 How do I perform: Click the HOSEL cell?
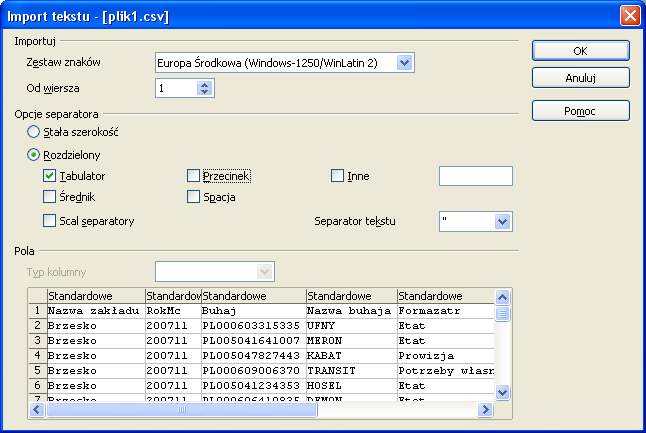(x=352, y=386)
